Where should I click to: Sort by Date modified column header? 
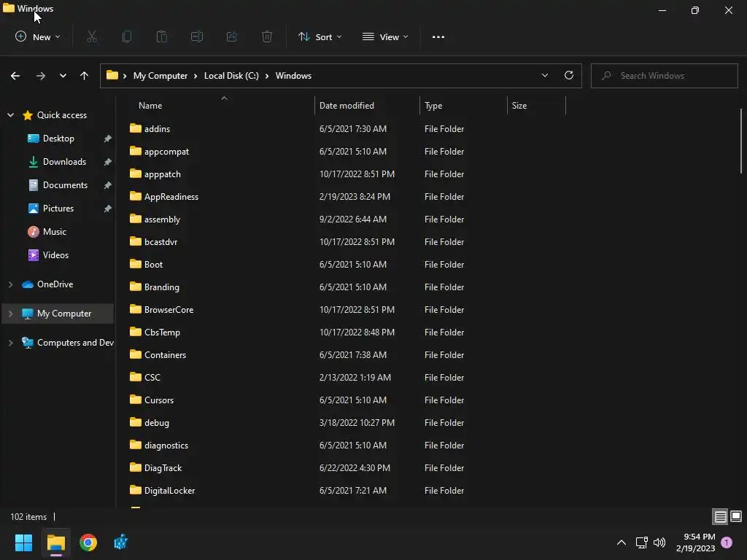368,106
